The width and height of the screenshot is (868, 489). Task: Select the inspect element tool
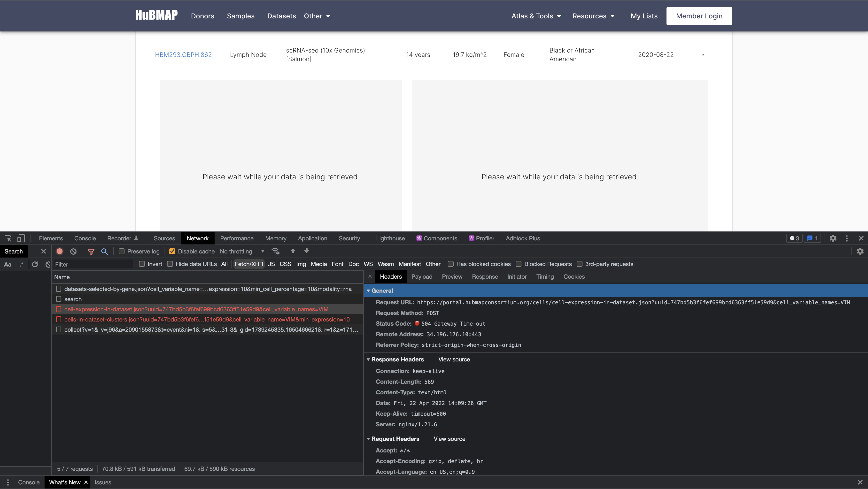(x=8, y=238)
